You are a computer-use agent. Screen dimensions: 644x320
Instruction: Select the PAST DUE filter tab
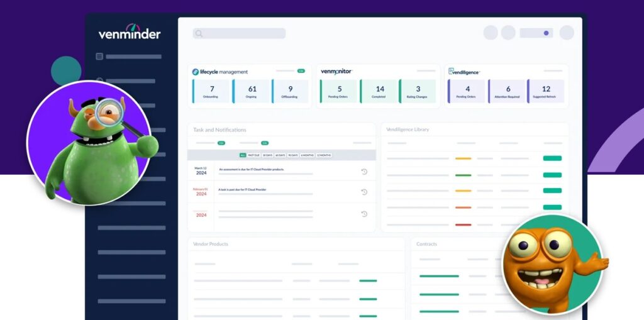(254, 155)
